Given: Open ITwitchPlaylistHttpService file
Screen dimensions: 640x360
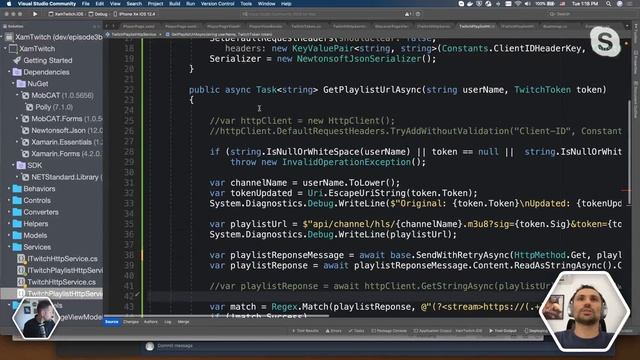Looking at the screenshot, I should click(60, 270).
